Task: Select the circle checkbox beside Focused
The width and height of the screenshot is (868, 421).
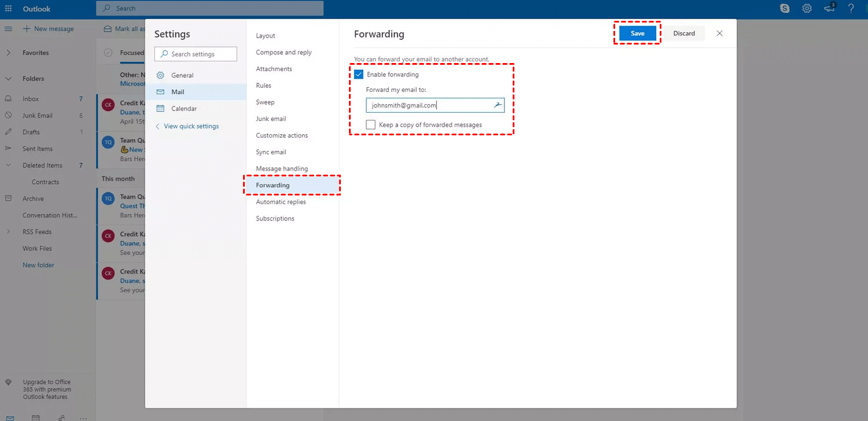Action: click(x=108, y=53)
